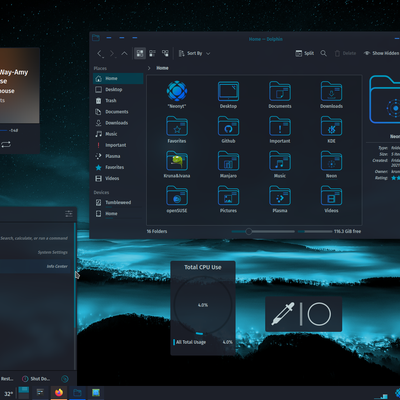Select the Favorites folder icon
The width and height of the screenshot is (400, 400).
point(177,126)
